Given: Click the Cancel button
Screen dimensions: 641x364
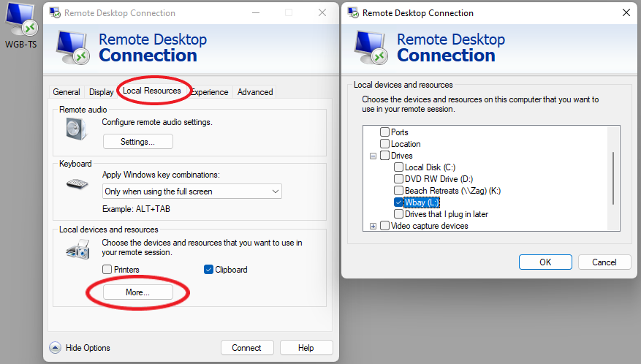Looking at the screenshot, I should pos(604,262).
